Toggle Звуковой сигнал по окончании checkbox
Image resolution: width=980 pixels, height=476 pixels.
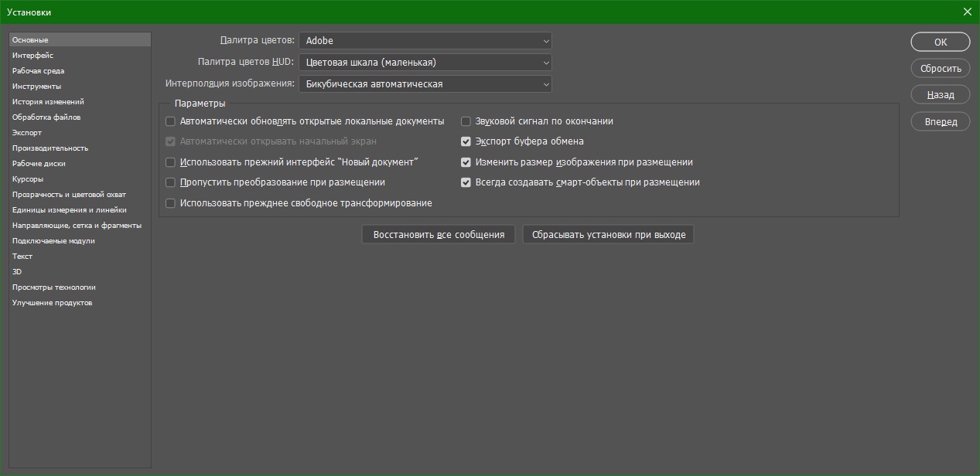[466, 121]
